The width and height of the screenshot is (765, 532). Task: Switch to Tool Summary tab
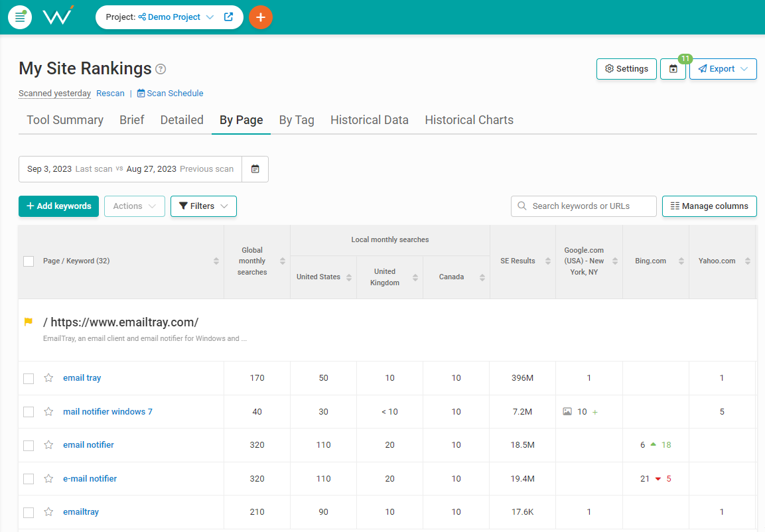click(x=65, y=120)
